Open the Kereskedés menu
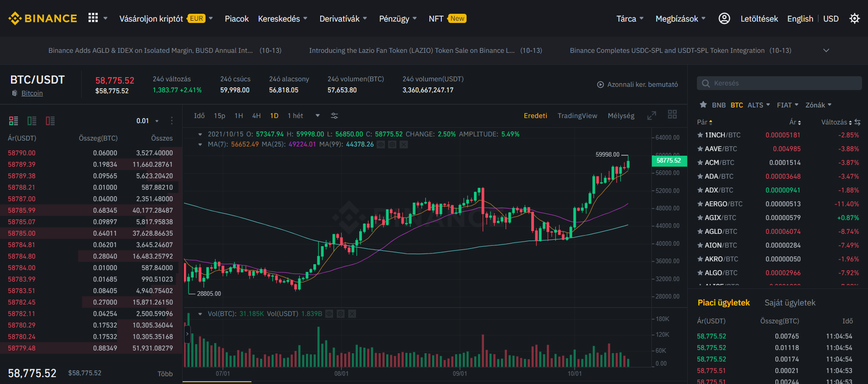 coord(283,18)
